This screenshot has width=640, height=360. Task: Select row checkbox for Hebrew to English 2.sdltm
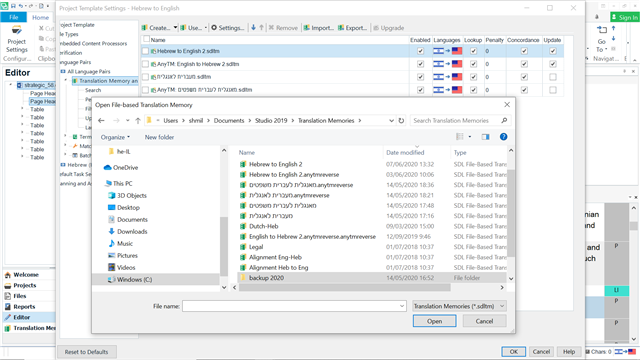coord(145,51)
